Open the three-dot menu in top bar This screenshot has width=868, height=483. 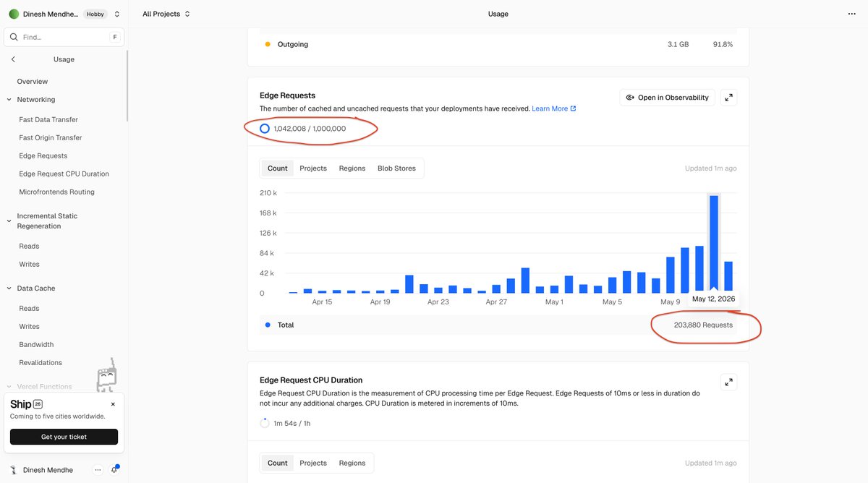[851, 14]
